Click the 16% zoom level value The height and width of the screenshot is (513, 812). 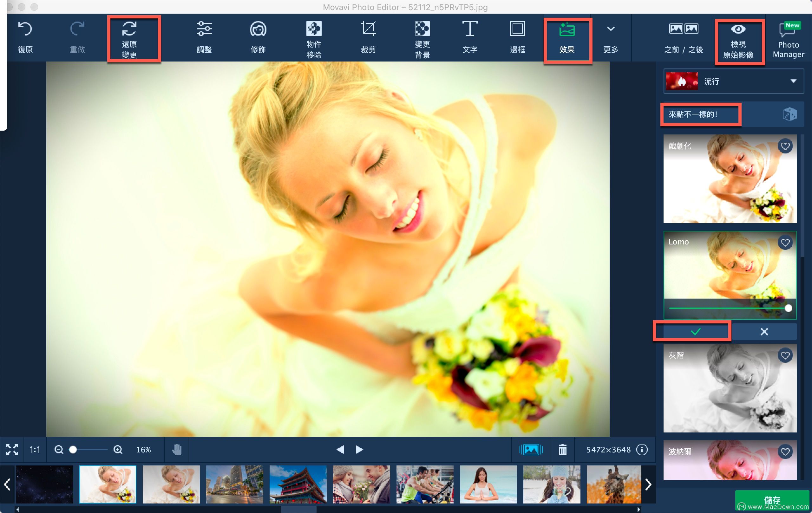144,450
